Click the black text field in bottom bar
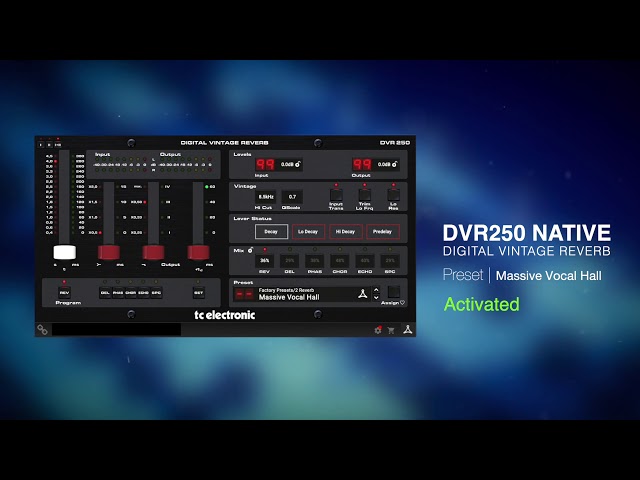This screenshot has height=480, width=640. click(x=116, y=330)
